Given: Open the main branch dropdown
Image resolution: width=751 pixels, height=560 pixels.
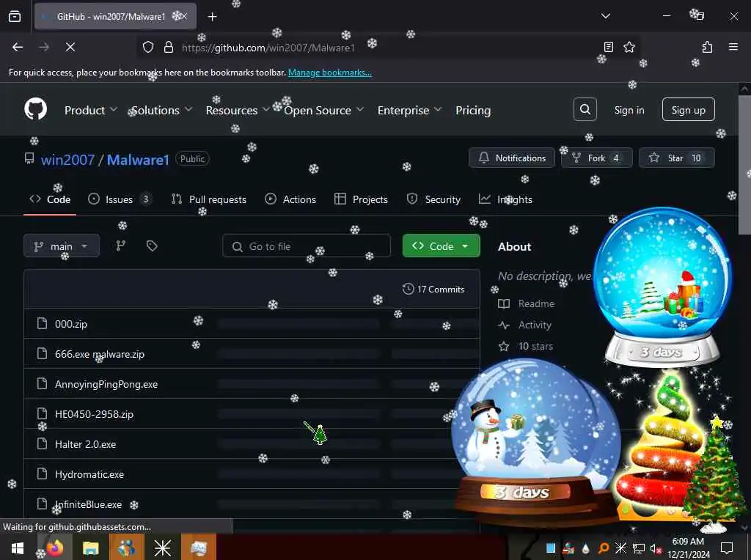Looking at the screenshot, I should point(62,246).
